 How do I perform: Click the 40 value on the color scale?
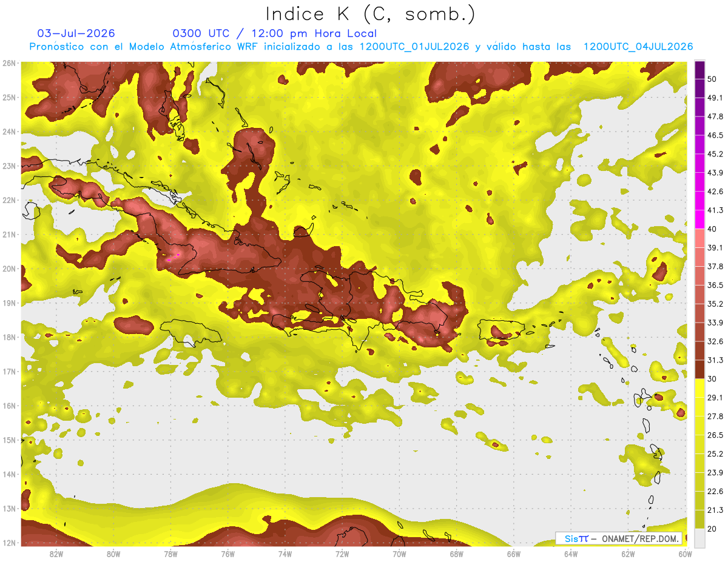tap(712, 229)
